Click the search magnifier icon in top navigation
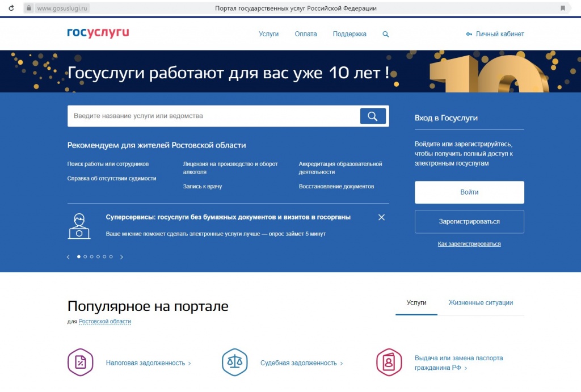This screenshot has width=581, height=392. pos(385,34)
